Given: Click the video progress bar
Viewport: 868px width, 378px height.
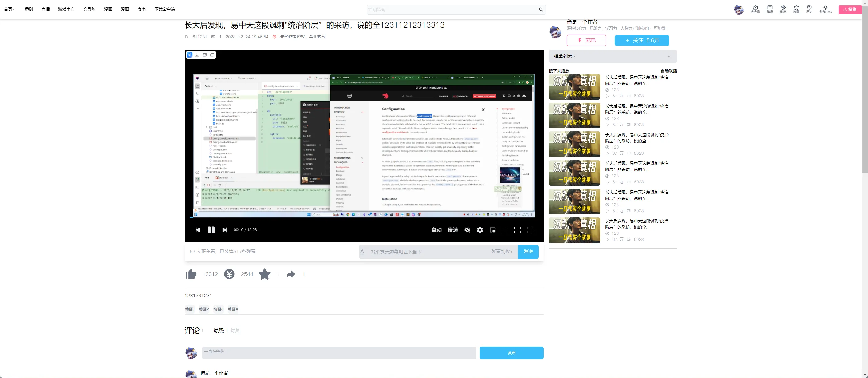Looking at the screenshot, I should click(364, 217).
